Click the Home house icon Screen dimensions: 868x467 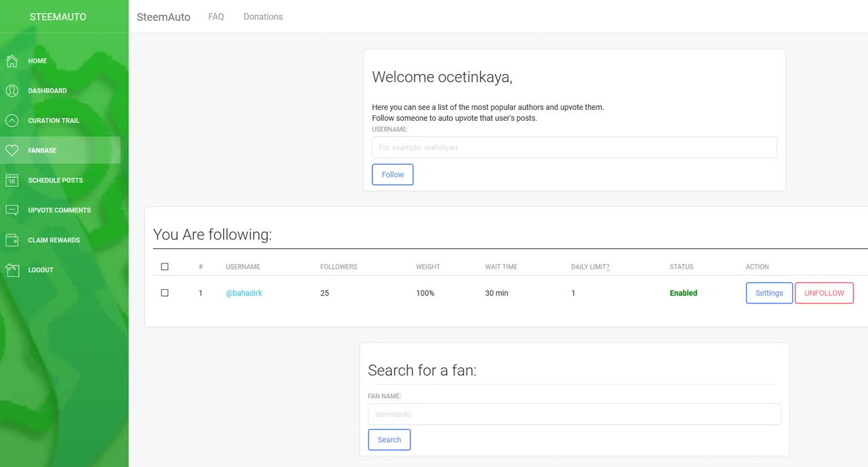[x=12, y=61]
